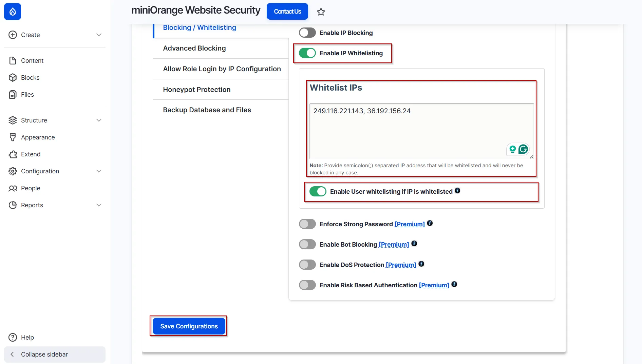Click the Files document icon
Screen dimensions: 642x364
pos(13,95)
